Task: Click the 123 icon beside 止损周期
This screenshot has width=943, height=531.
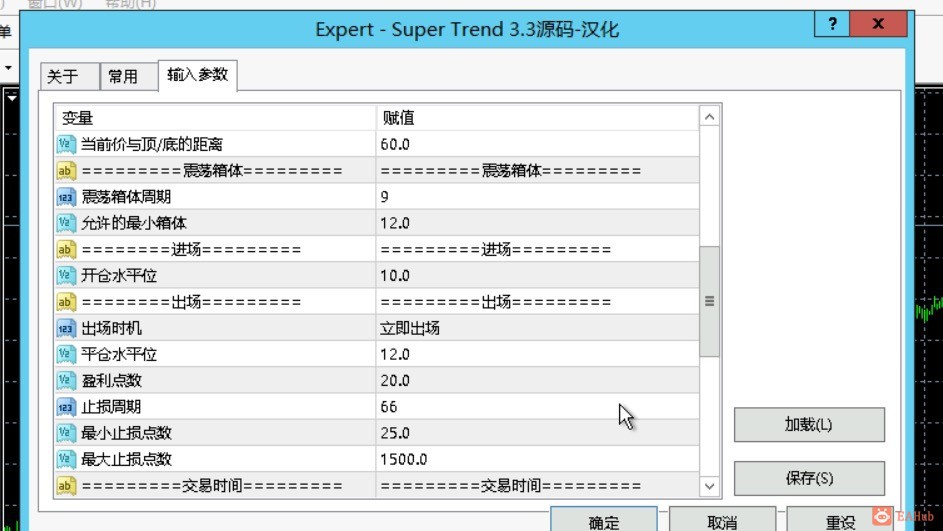Action: (x=66, y=407)
